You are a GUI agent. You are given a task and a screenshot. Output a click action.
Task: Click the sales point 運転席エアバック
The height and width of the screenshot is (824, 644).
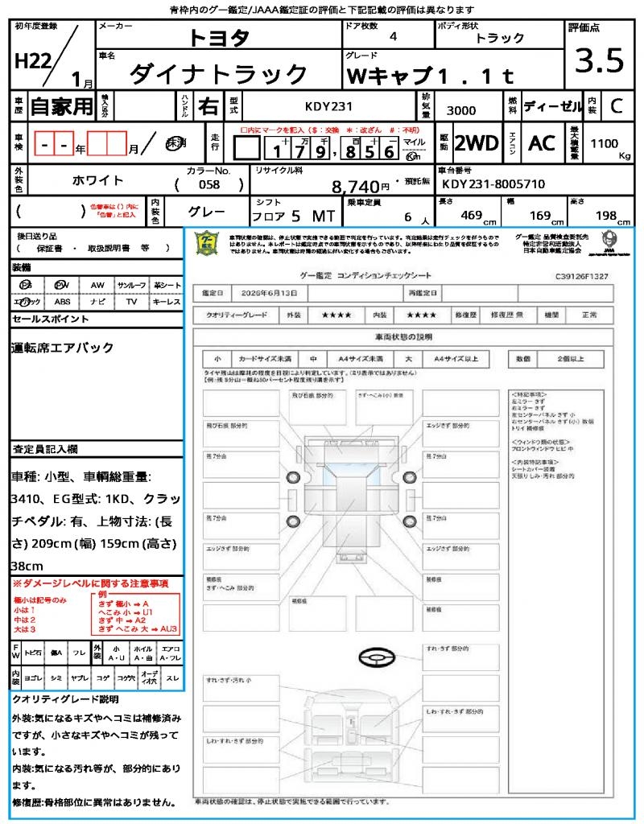click(63, 348)
